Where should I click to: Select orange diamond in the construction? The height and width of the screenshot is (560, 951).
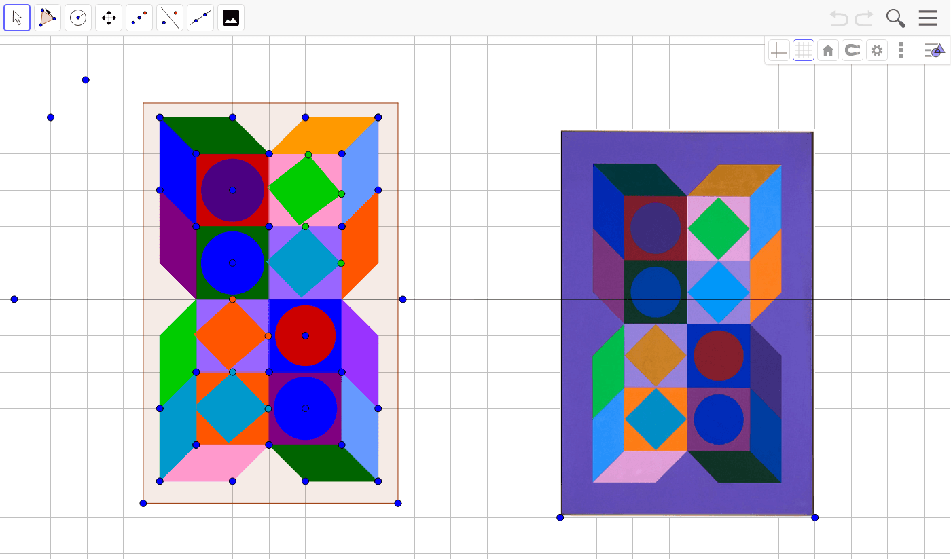pyautogui.click(x=232, y=335)
